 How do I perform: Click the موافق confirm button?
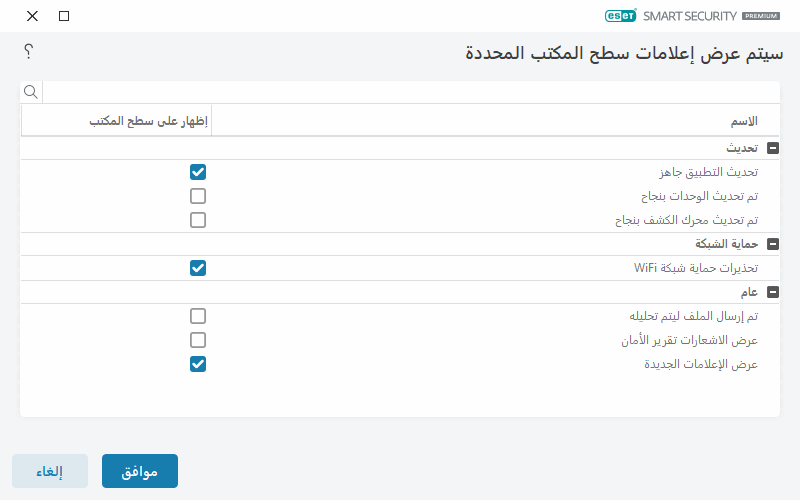tap(140, 471)
